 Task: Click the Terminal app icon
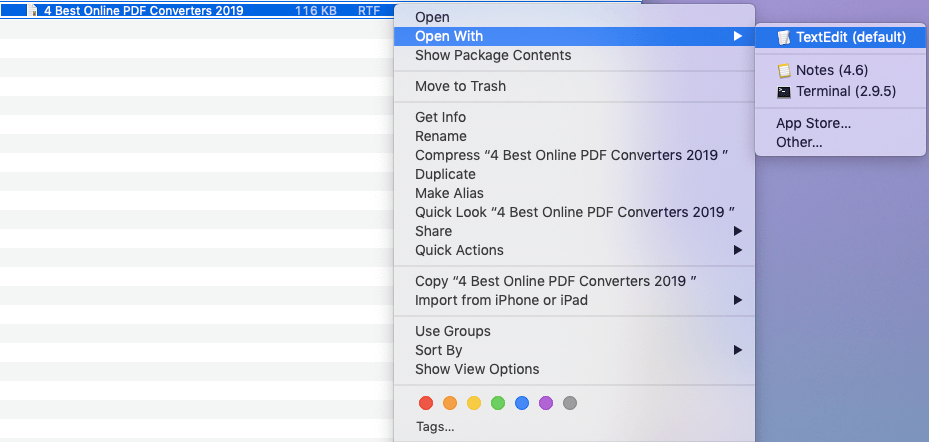tap(784, 91)
